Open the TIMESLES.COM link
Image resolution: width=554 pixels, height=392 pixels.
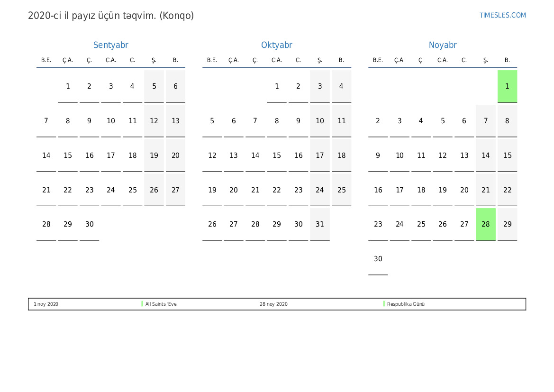502,15
